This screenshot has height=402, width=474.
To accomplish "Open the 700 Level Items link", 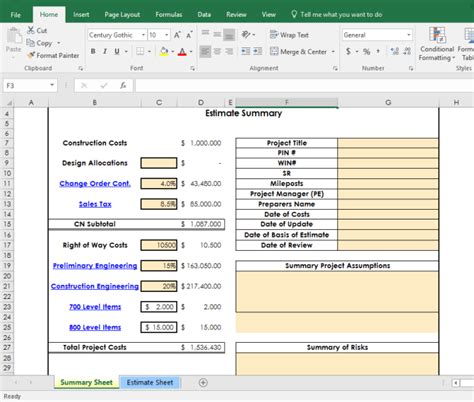I will tap(95, 307).
